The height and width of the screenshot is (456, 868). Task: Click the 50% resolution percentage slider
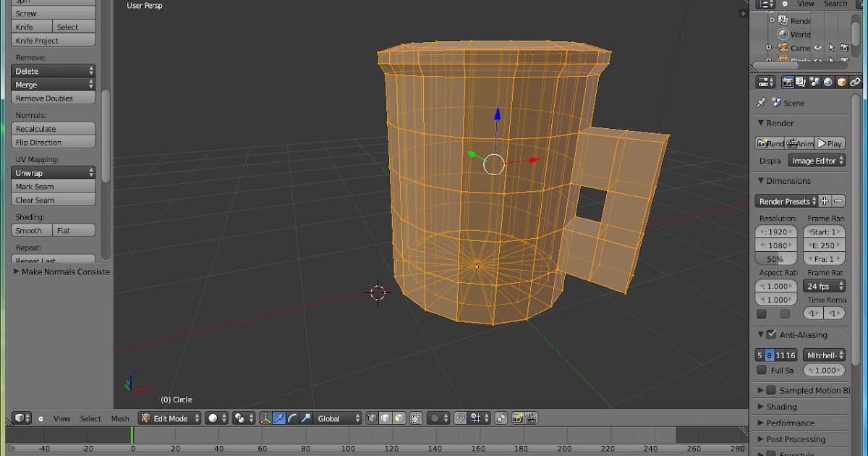click(775, 258)
